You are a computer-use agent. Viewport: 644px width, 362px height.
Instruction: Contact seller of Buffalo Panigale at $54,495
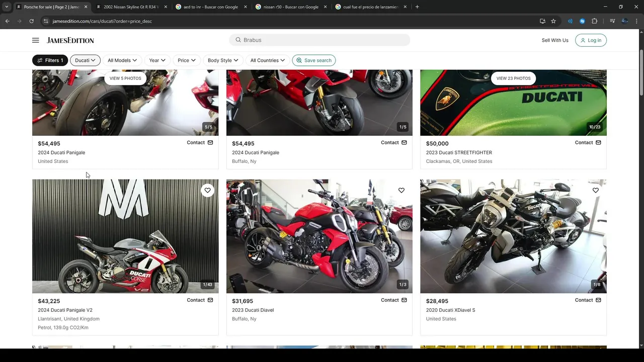[x=394, y=142]
